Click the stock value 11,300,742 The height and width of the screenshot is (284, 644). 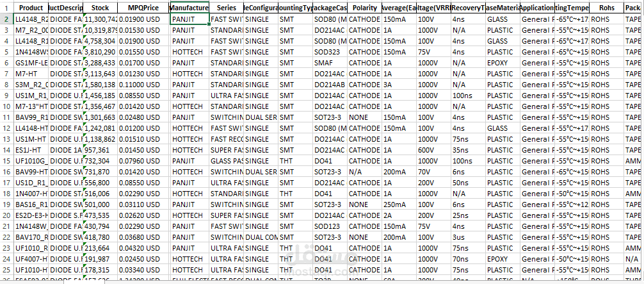click(101, 19)
